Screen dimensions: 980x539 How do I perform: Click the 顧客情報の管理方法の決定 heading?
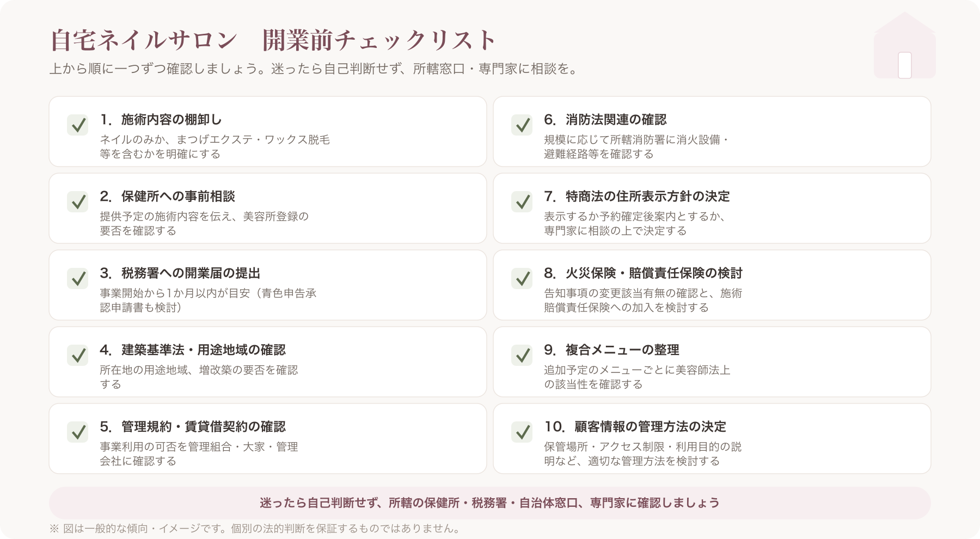635,427
